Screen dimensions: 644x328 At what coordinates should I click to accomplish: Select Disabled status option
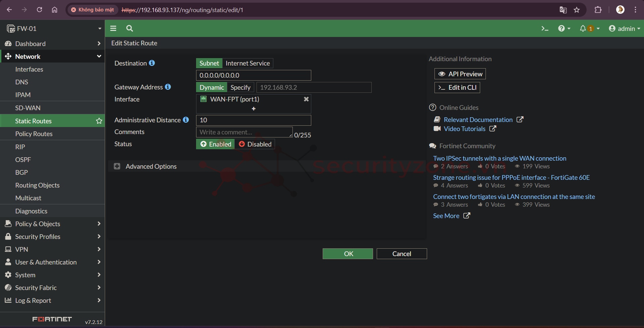(255, 144)
